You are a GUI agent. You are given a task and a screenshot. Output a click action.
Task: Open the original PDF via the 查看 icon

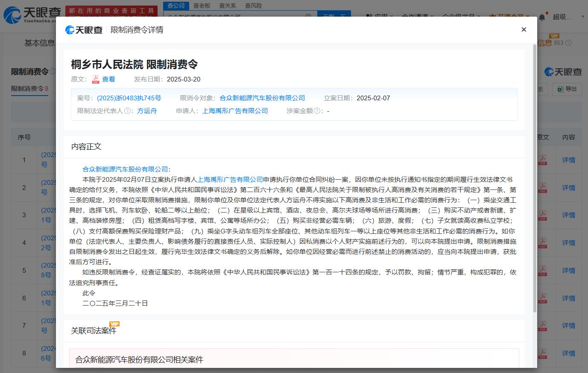96,79
